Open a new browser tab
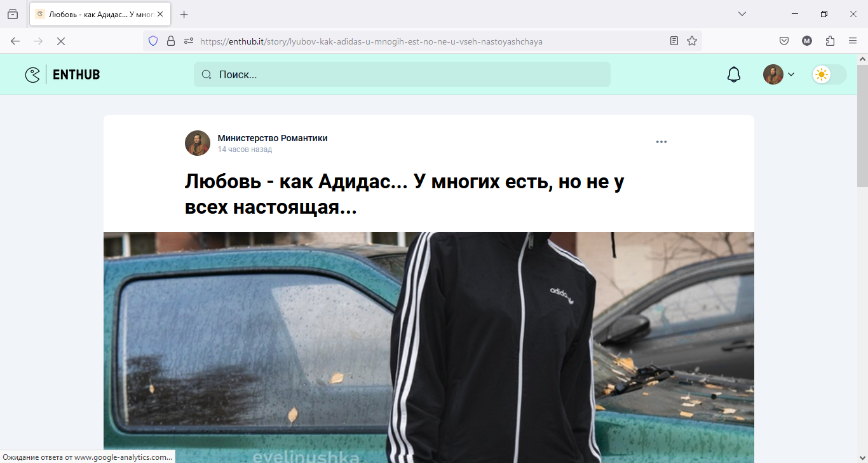868x463 pixels. [x=184, y=14]
